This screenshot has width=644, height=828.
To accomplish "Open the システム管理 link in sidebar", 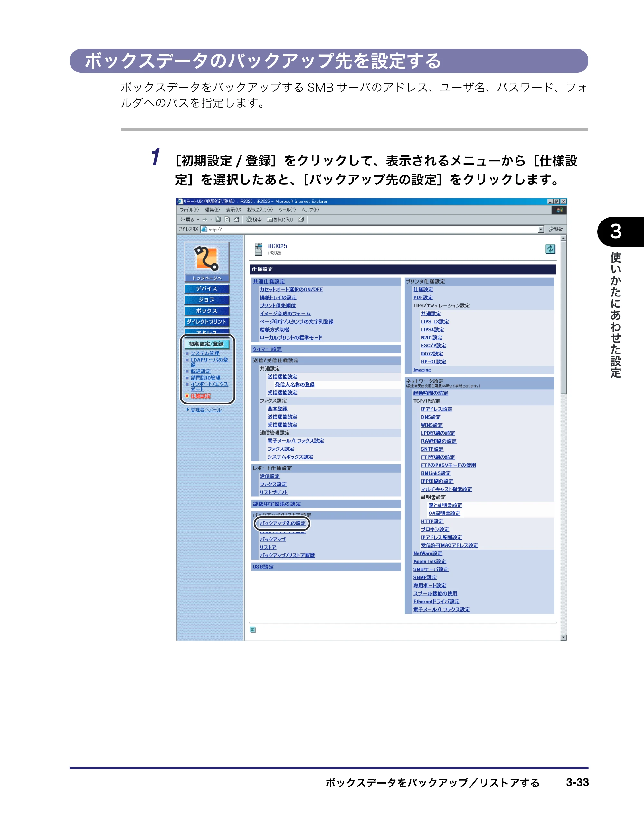I will (205, 353).
